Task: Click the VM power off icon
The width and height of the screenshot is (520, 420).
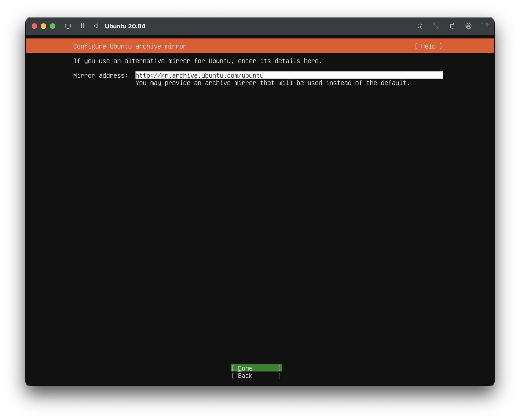Action: coord(68,26)
